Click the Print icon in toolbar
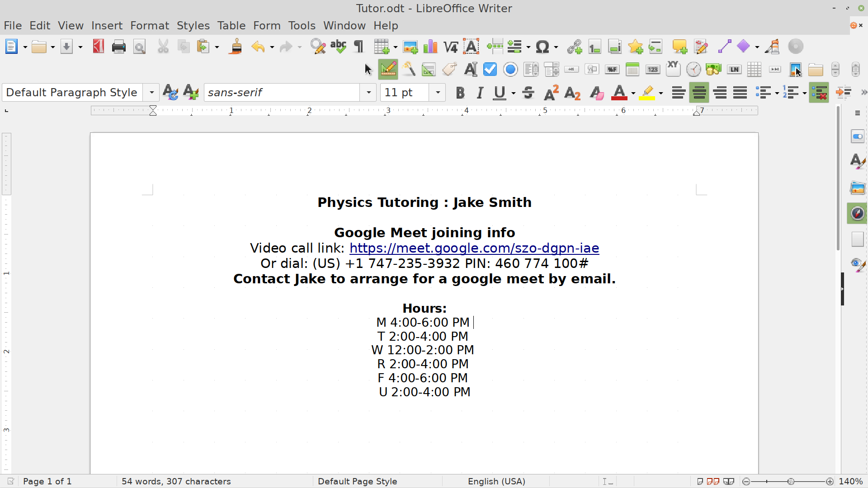The height and width of the screenshot is (488, 868). (x=118, y=47)
